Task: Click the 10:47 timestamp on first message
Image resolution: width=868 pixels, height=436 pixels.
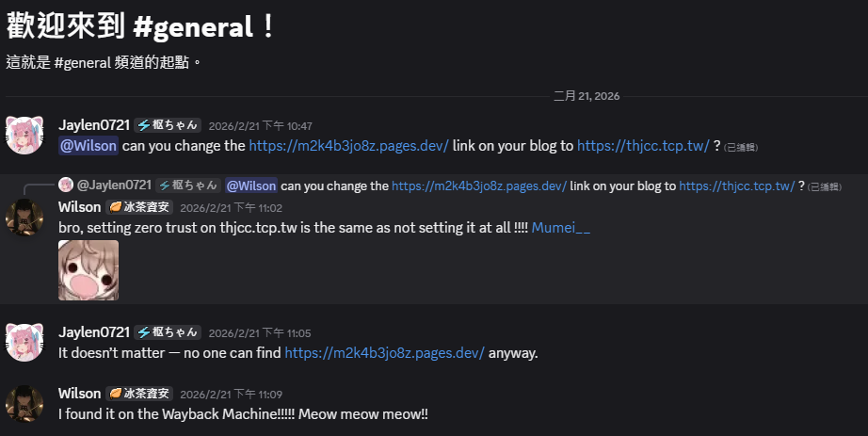Action: click(x=260, y=126)
